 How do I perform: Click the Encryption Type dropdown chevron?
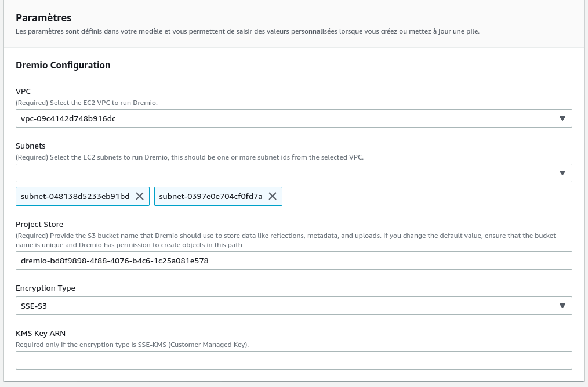(562, 305)
